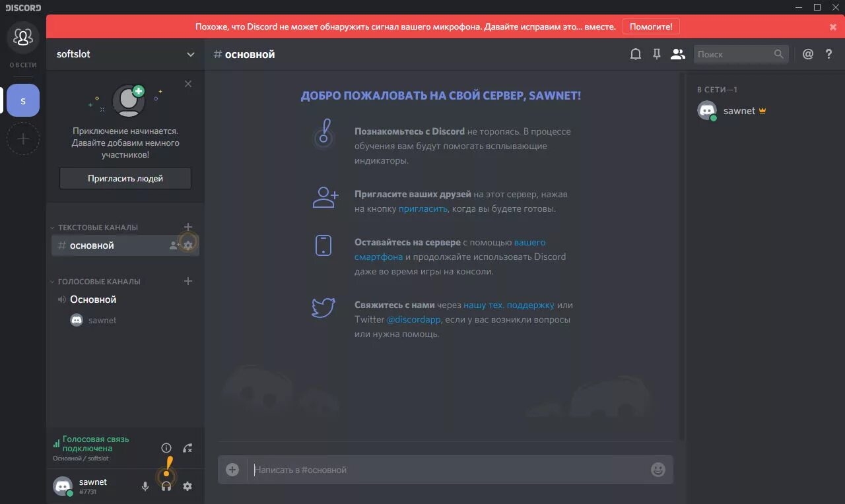
Task: Open the @discordapp Twitter link
Action: click(x=414, y=320)
